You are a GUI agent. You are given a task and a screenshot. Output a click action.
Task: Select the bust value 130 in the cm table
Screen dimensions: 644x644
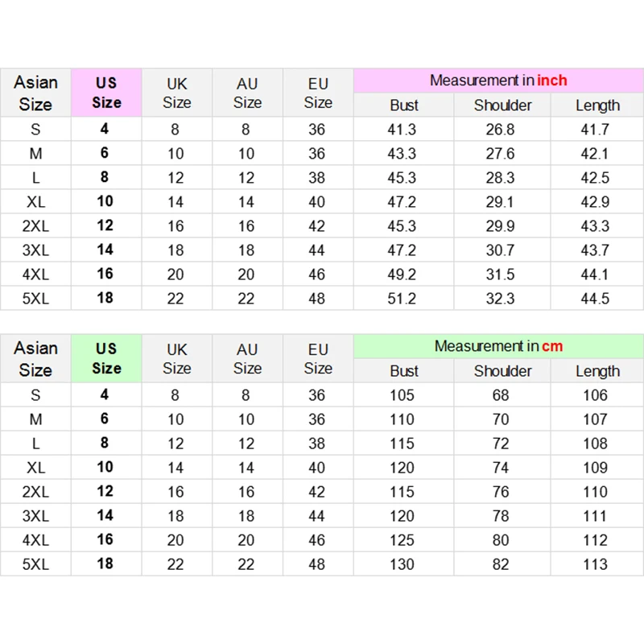(402, 564)
